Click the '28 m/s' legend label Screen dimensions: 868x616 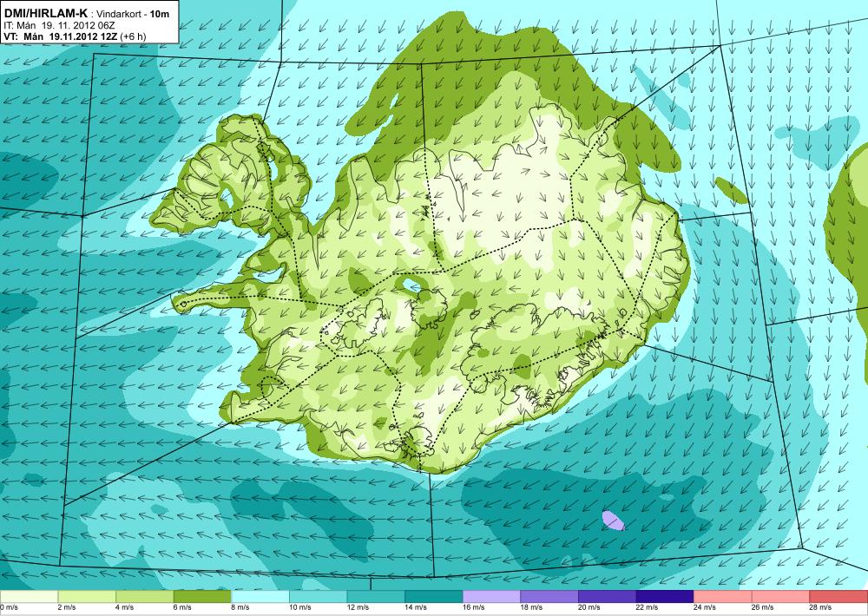click(821, 607)
